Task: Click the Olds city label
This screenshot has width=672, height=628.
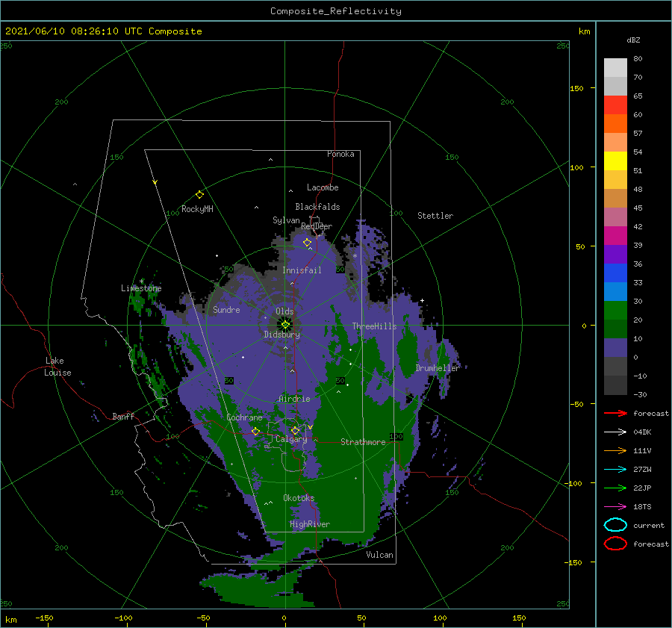Action: tap(284, 311)
